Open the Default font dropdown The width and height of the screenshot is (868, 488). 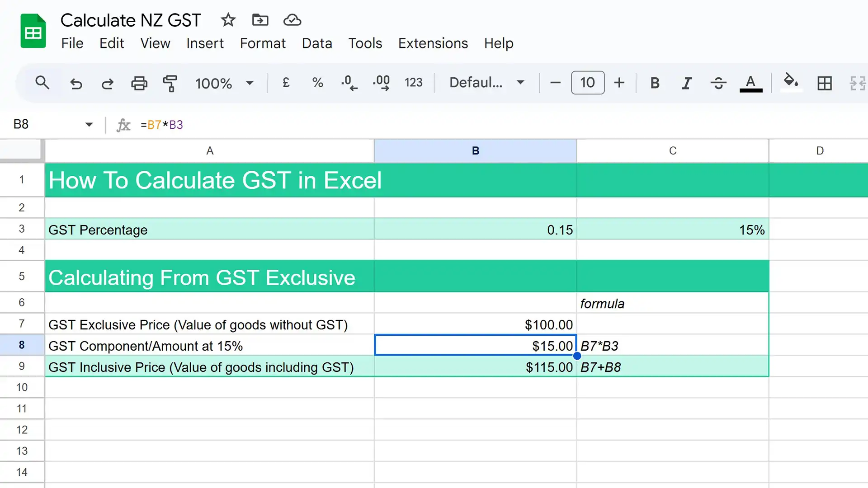(x=487, y=83)
